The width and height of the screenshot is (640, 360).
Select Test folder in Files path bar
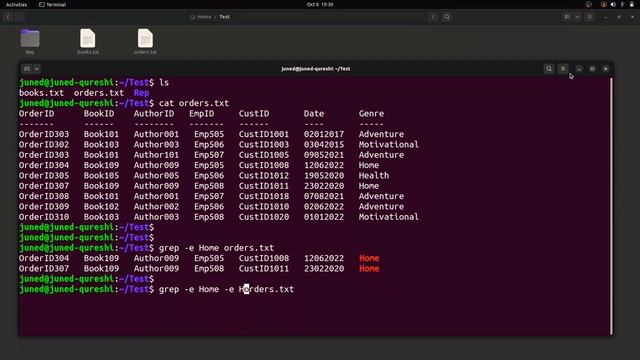[224, 17]
